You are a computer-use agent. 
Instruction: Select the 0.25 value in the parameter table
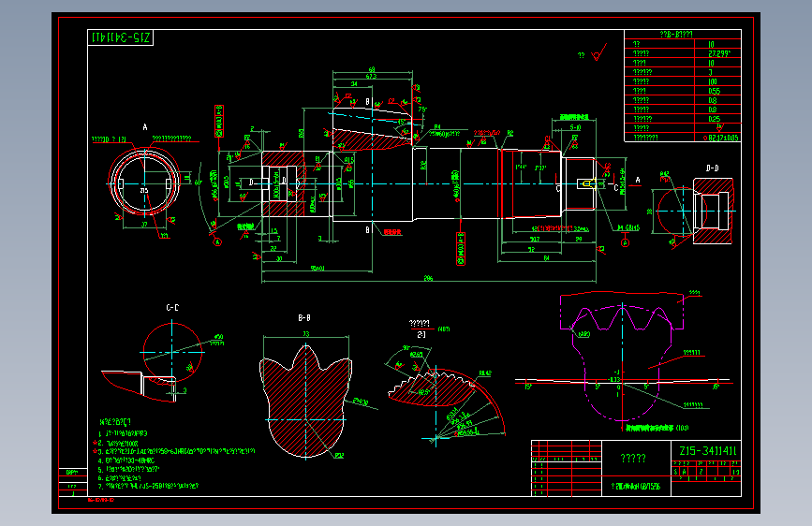[x=714, y=119]
